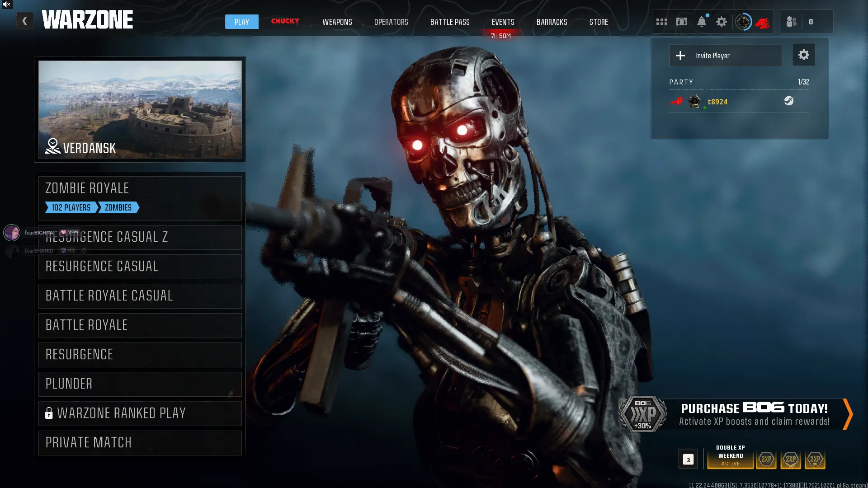The width and height of the screenshot is (868, 488).
Task: Click the Verdansk map thumbnail
Action: pyautogui.click(x=140, y=109)
